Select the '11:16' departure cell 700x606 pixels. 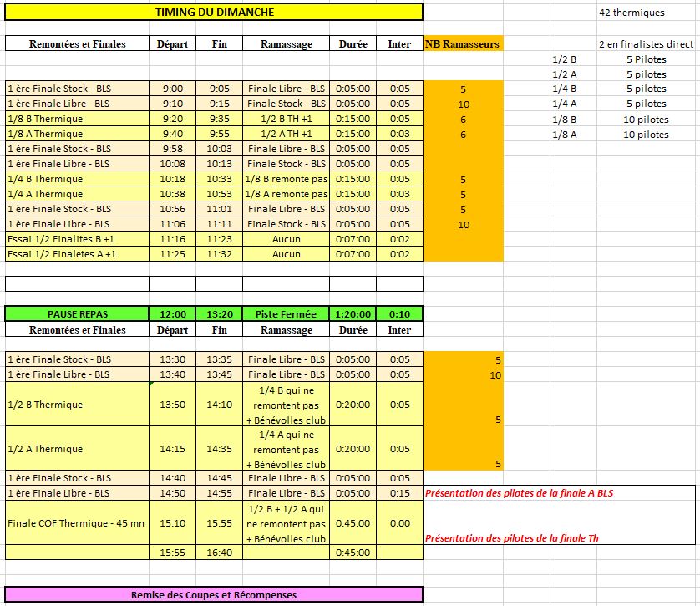(x=172, y=239)
